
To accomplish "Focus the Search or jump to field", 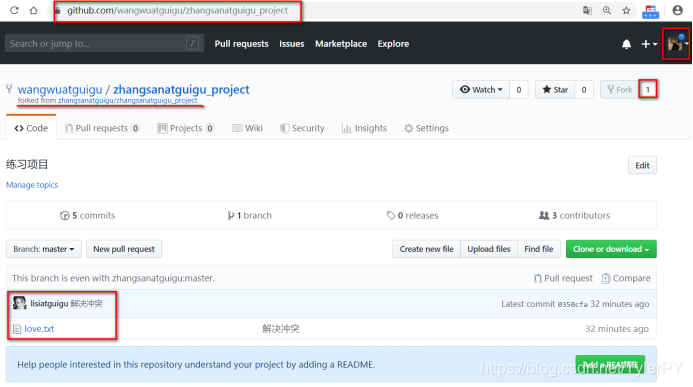I will (104, 43).
